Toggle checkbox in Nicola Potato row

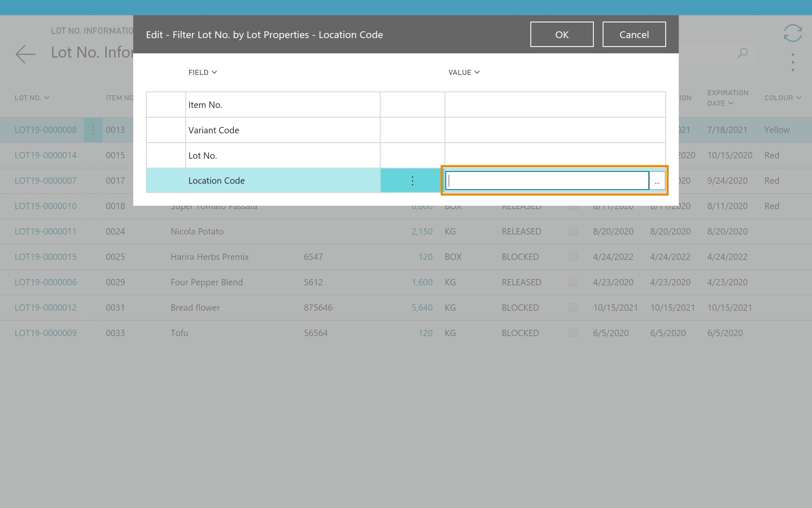[x=573, y=231]
